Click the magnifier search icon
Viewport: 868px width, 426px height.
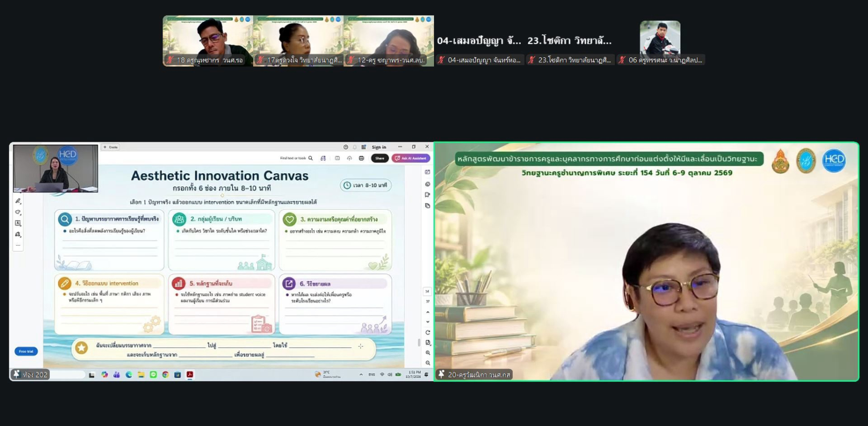311,158
